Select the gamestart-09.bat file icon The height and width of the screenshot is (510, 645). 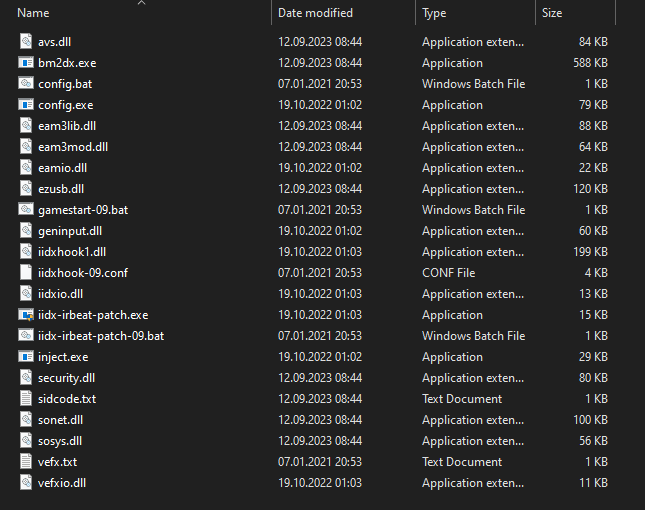click(x=27, y=210)
